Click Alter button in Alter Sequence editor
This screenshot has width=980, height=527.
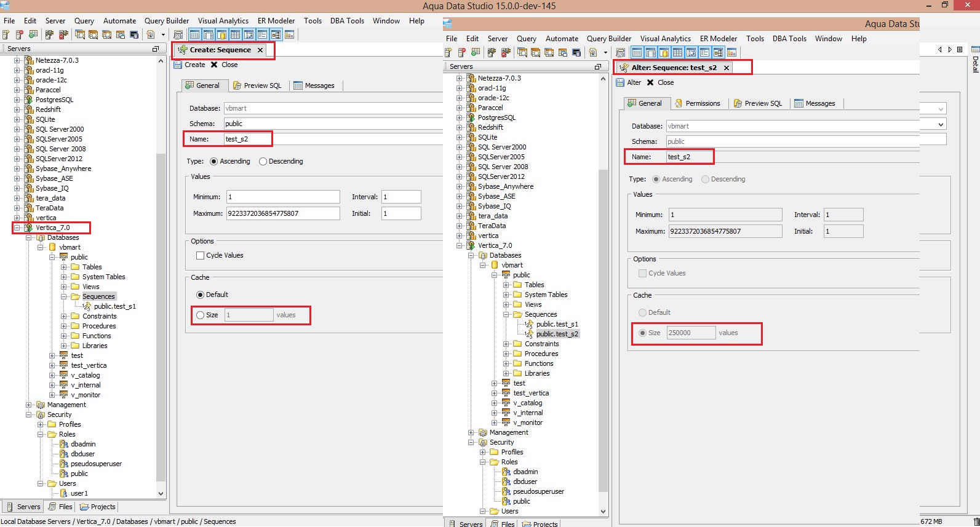point(629,82)
